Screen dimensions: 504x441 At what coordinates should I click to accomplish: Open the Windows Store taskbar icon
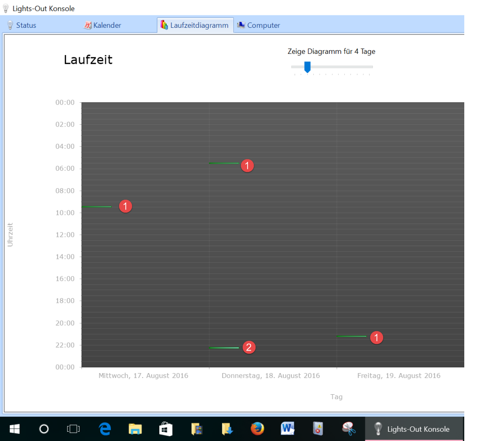(165, 429)
